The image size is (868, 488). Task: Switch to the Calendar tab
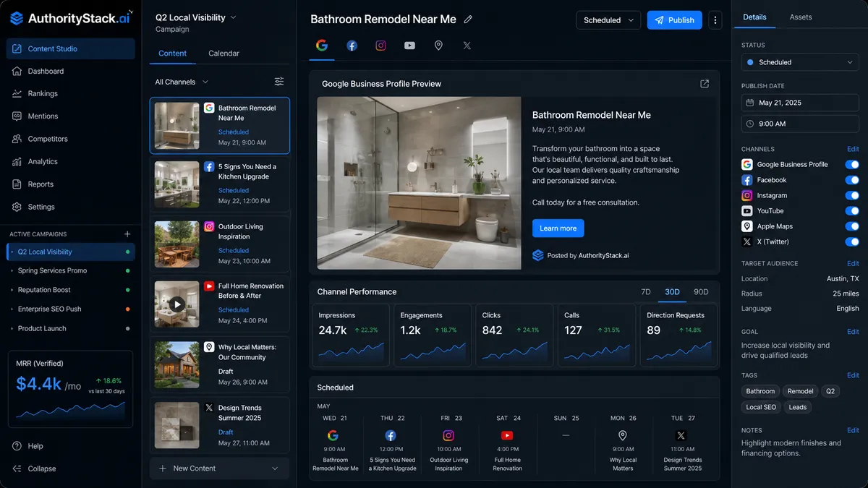(224, 53)
